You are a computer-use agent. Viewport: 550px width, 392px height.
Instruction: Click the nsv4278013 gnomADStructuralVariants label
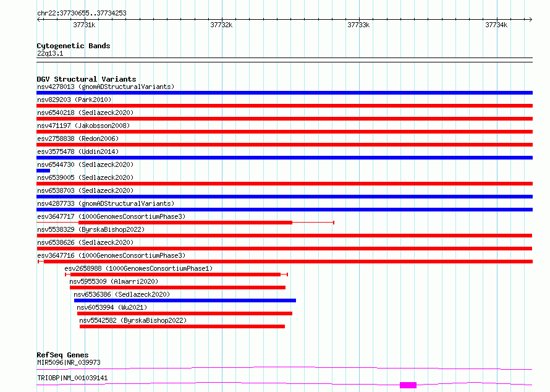coord(106,87)
